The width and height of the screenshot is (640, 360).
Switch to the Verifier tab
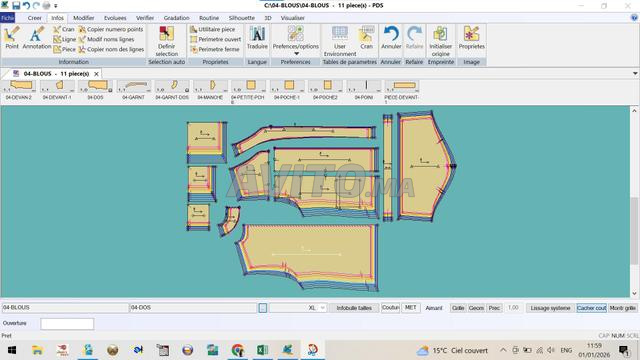pyautogui.click(x=145, y=18)
